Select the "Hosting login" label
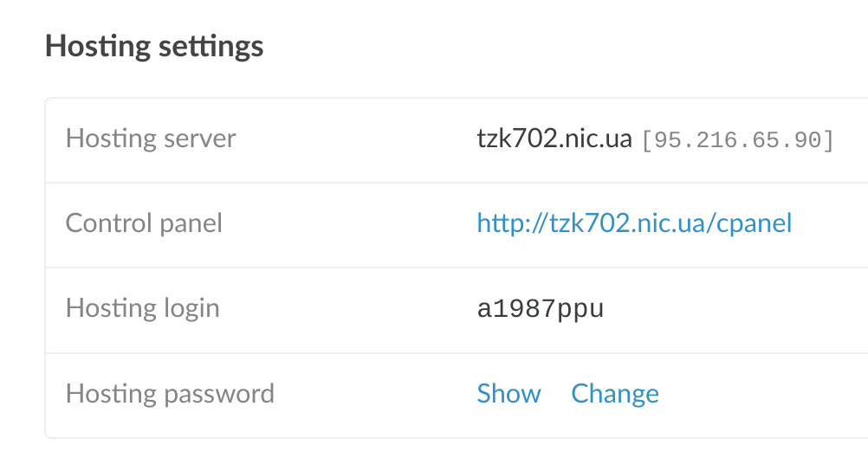Viewport: 868px width, 458px height. [142, 308]
